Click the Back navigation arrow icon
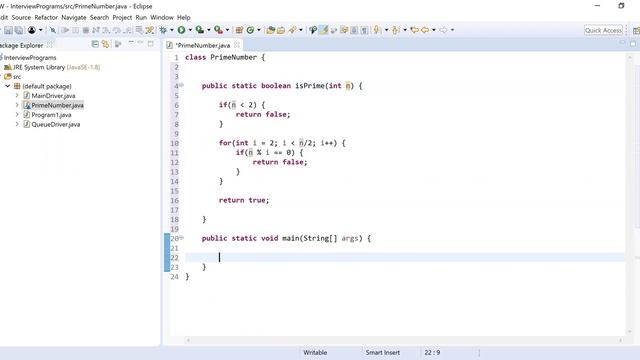This screenshot has width=640, height=360. [425, 30]
